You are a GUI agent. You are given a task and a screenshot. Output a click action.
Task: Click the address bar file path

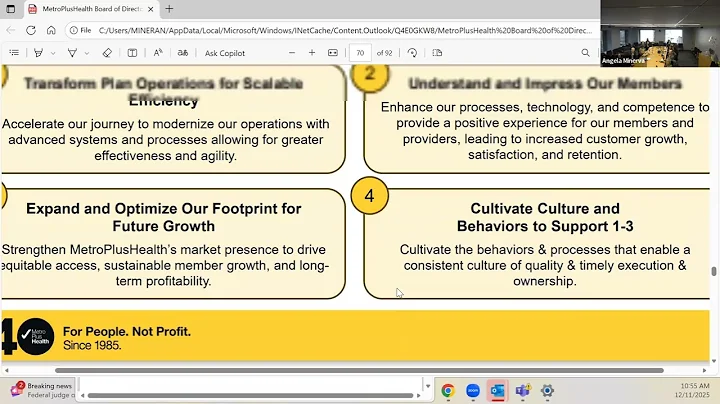345,30
